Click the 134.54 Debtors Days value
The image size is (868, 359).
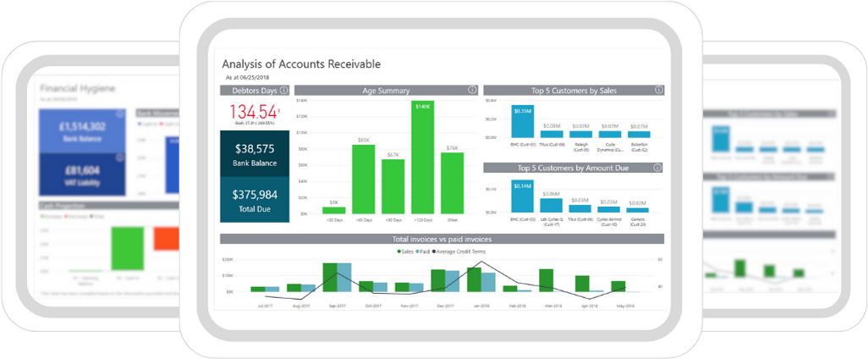(x=254, y=112)
